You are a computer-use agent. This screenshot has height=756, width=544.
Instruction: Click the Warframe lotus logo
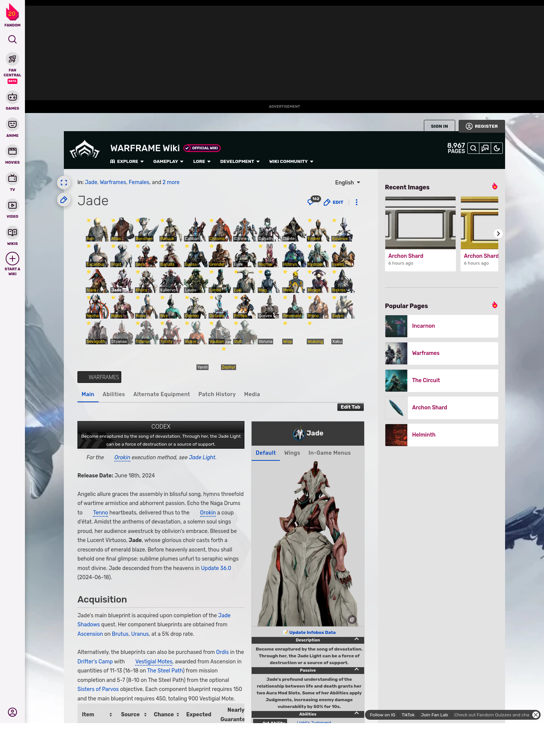point(85,150)
